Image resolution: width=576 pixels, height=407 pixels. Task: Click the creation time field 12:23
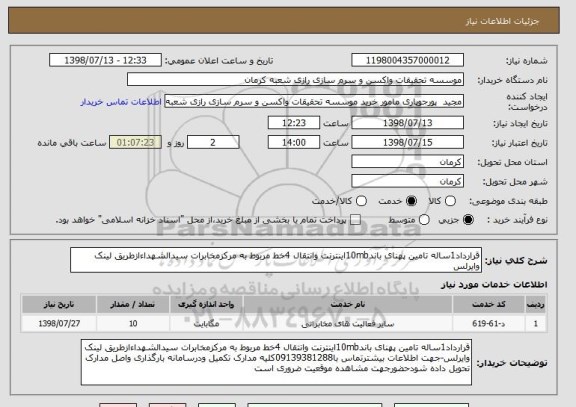pos(294,123)
